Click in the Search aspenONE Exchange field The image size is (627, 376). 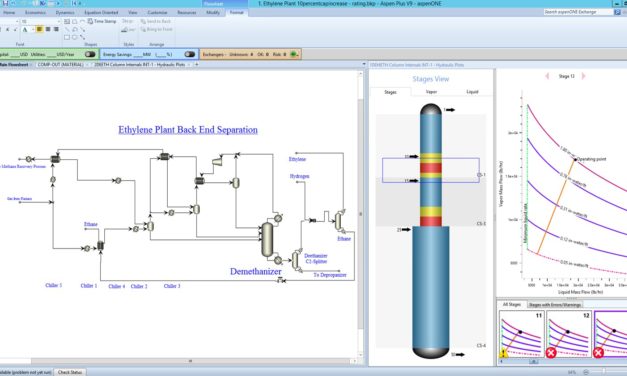click(x=578, y=12)
